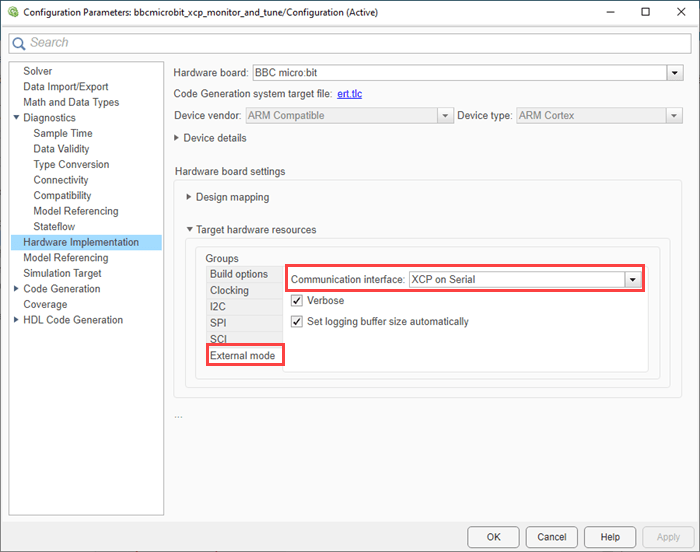The width and height of the screenshot is (700, 552).
Task: Select the Coverage pane
Action: 45,305
